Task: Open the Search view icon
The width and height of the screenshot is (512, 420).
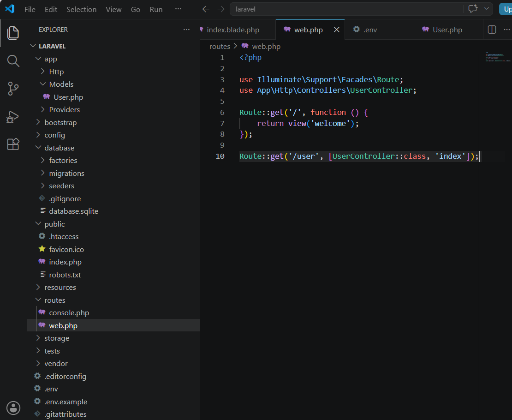Action: 13,61
